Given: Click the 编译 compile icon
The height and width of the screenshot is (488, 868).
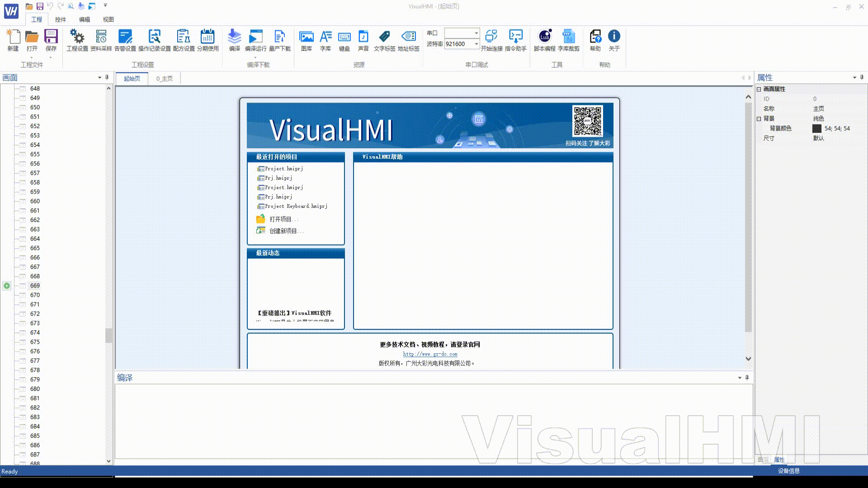Looking at the screenshot, I should pyautogui.click(x=234, y=37).
